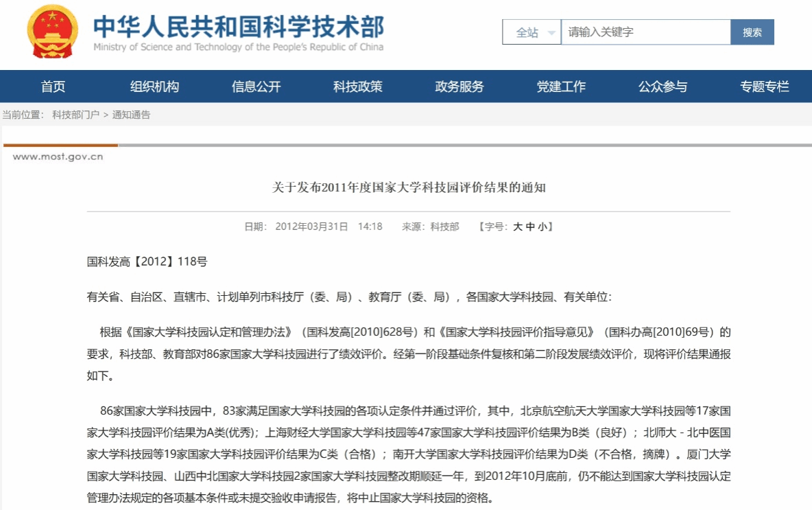Open the 组织机构 menu item
This screenshot has width=812, height=510.
tap(154, 86)
